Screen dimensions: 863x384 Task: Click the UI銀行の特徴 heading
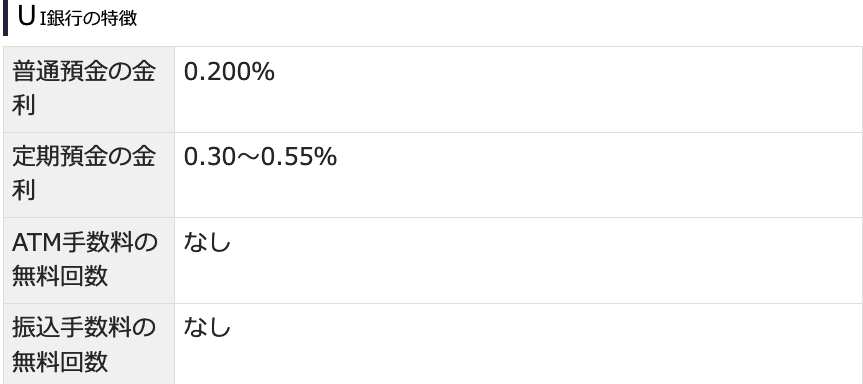click(x=77, y=17)
